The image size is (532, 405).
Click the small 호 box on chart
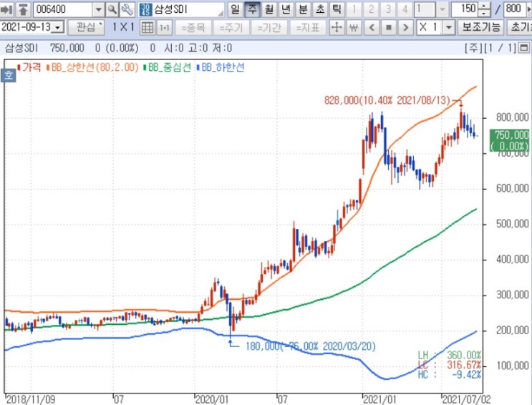point(9,75)
